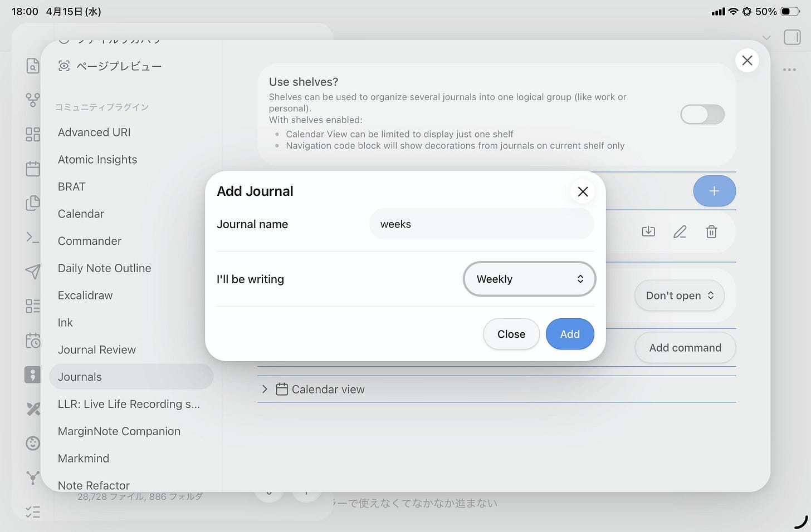811x532 pixels.
Task: Click smiley face icon in left ribbon
Action: point(33,444)
